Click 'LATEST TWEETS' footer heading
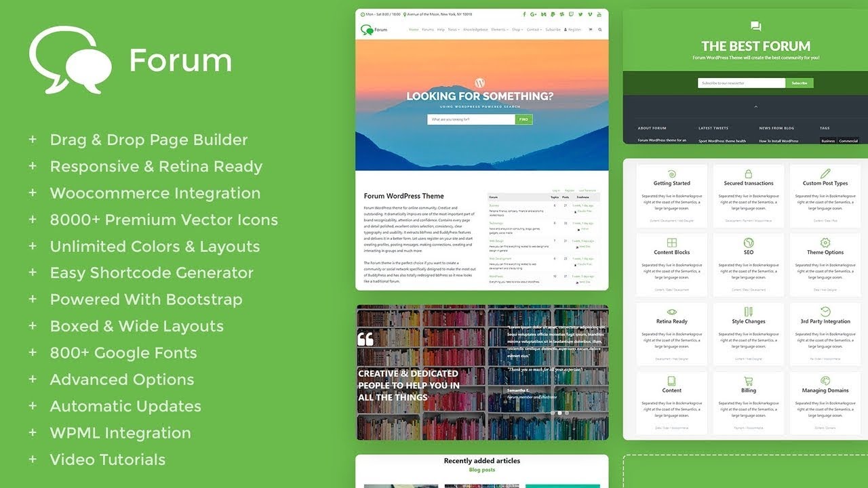Image resolution: width=868 pixels, height=488 pixels. (x=713, y=128)
